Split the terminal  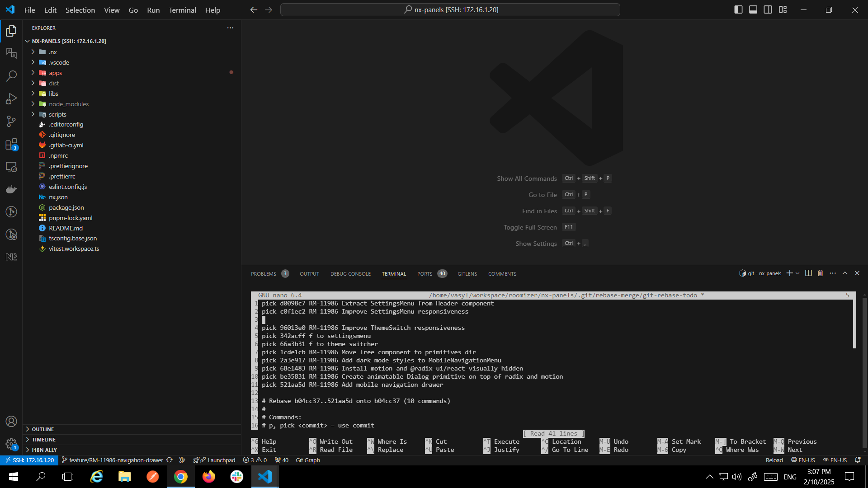coord(808,273)
